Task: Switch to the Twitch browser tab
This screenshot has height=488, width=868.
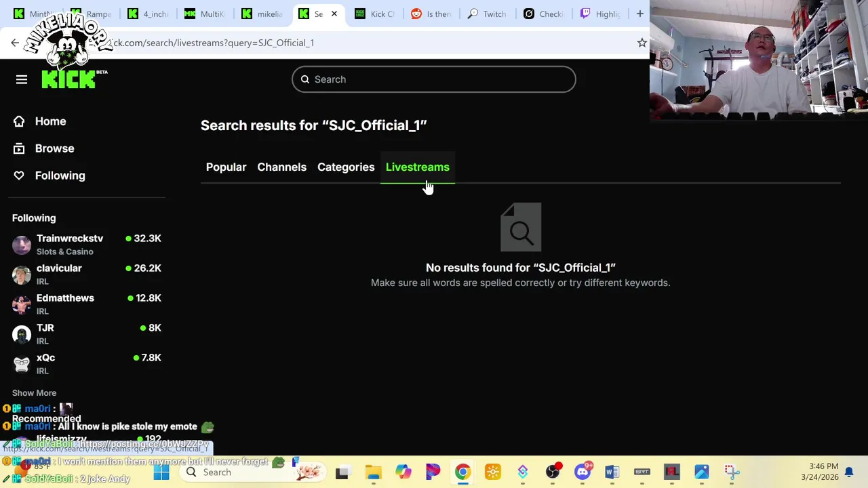Action: pos(488,14)
